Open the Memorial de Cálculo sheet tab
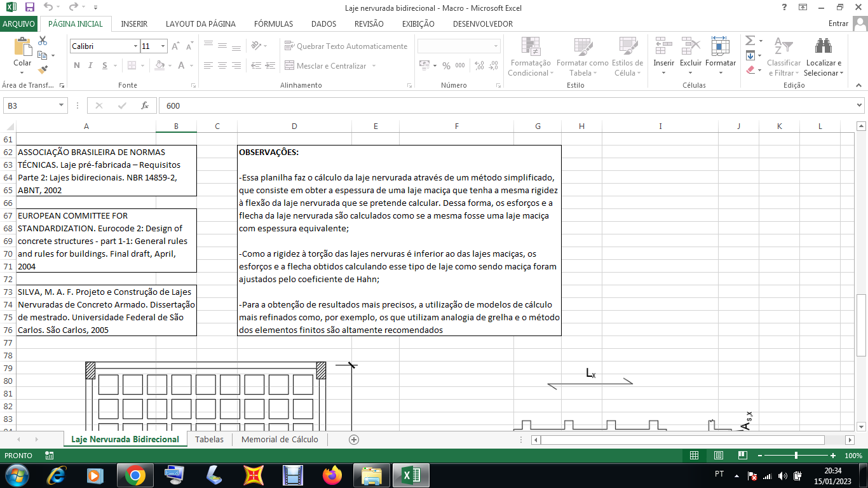This screenshot has width=868, height=488. click(x=280, y=439)
